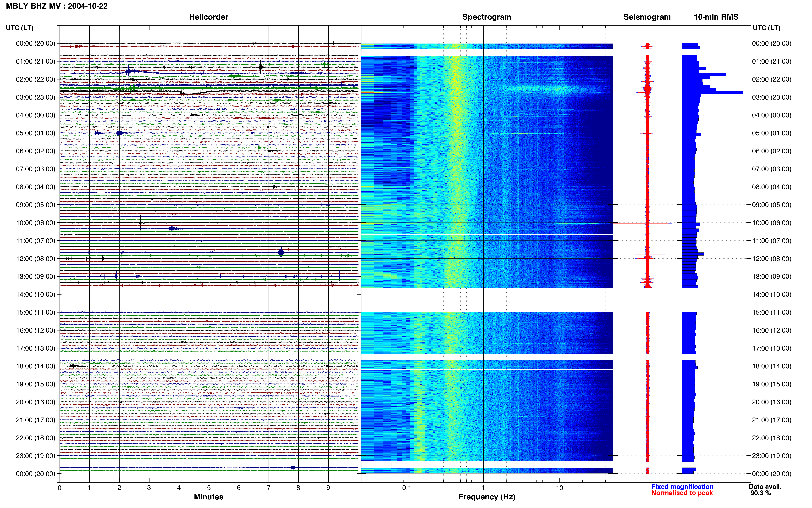
Task: Click the right '18:00 (14:00)' time label
Action: tap(772, 366)
